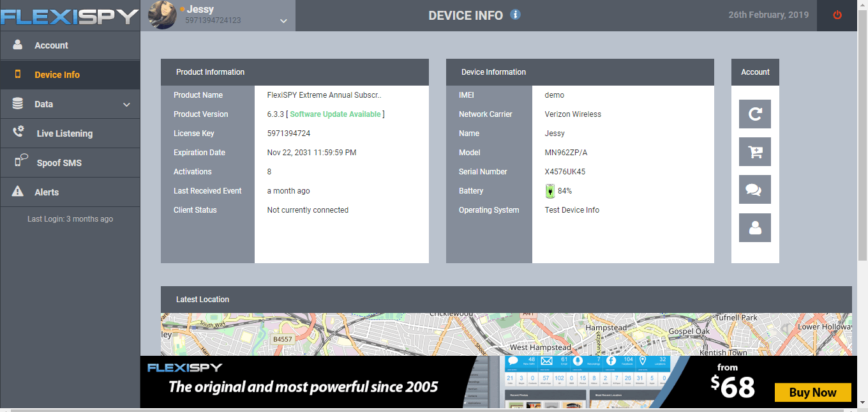Image resolution: width=868 pixels, height=412 pixels.
Task: Expand the Data menu chevron
Action: coord(126,105)
